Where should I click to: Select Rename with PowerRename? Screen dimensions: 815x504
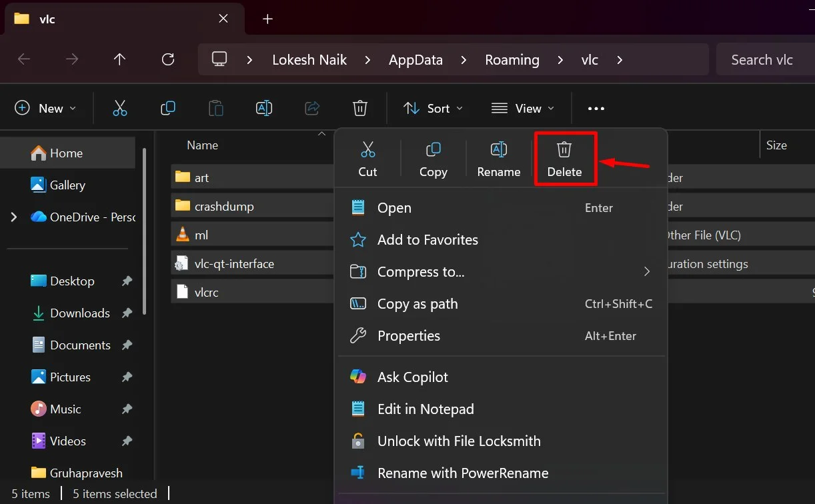(501, 473)
